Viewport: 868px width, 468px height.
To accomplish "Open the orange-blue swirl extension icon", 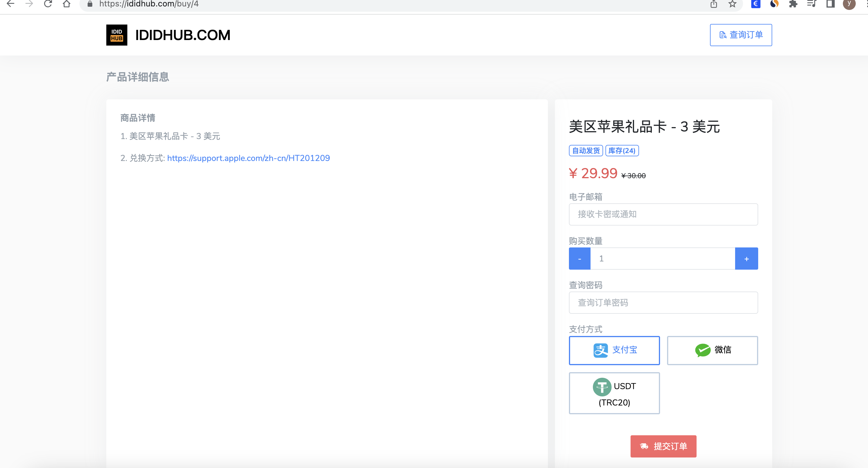I will click(774, 4).
